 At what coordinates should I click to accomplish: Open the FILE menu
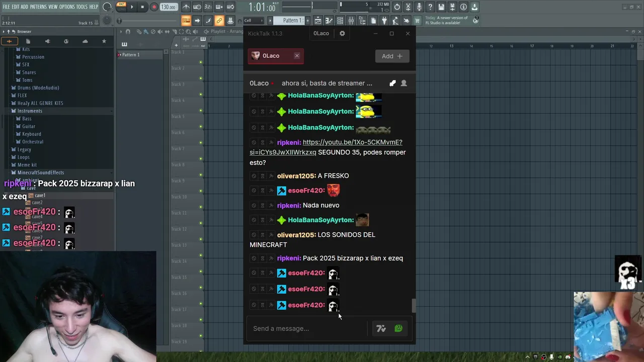coord(6,7)
